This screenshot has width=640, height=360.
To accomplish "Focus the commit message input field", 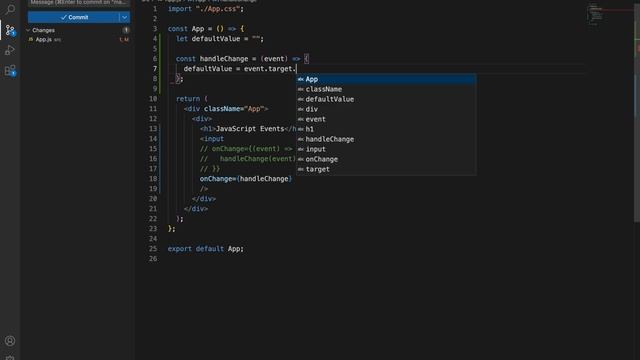I will (78, 3).
